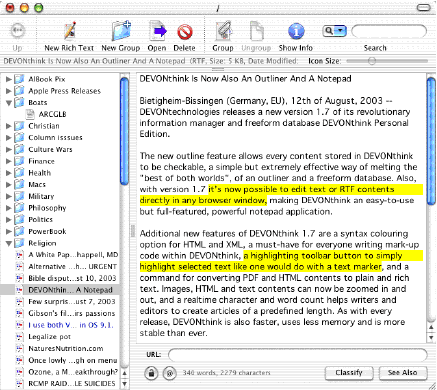Click inside the Search field
The width and height of the screenshot is (437, 390).
pos(389,31)
